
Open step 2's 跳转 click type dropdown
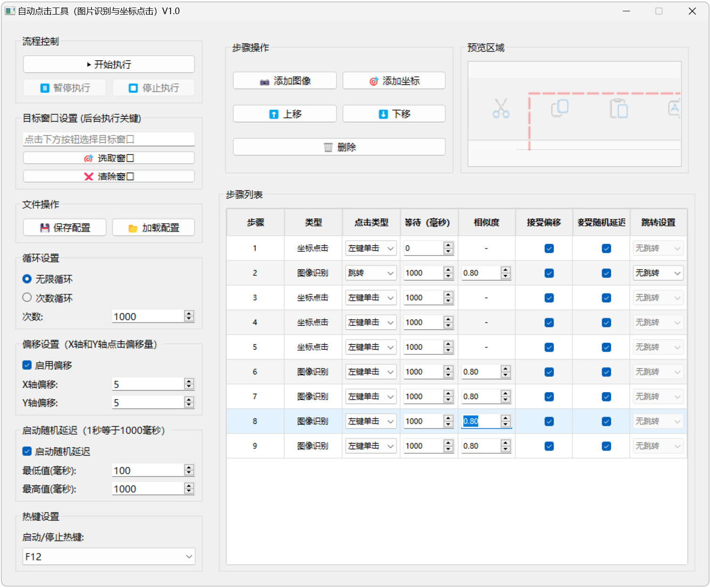[371, 273]
